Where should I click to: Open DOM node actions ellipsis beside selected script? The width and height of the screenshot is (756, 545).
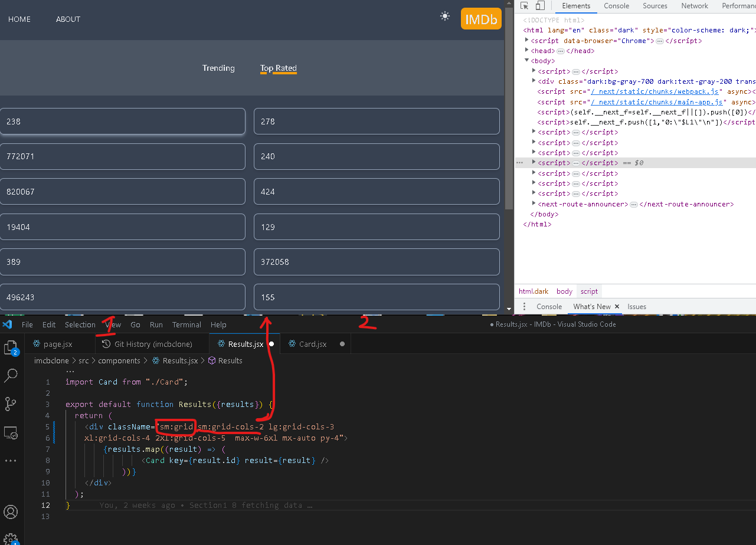point(520,163)
